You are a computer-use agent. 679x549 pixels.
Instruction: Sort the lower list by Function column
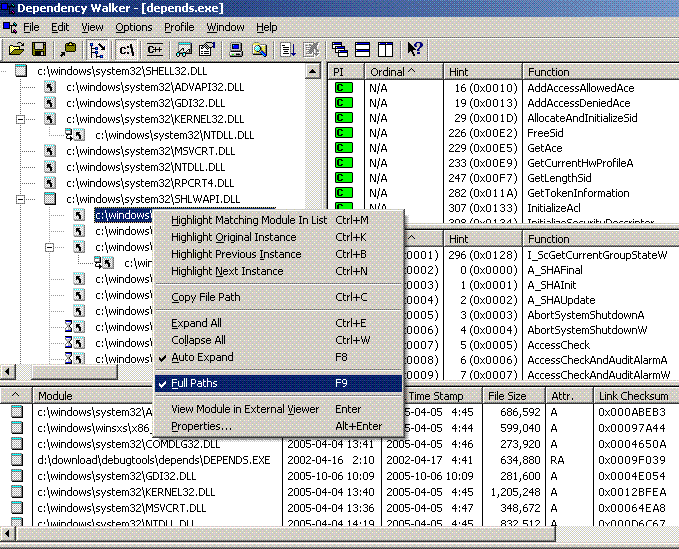(601, 239)
